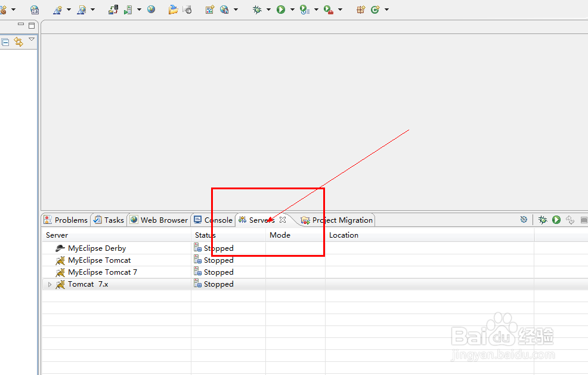
Task: Select the MyEclipse Tomcat 7 server row
Action: click(314, 272)
